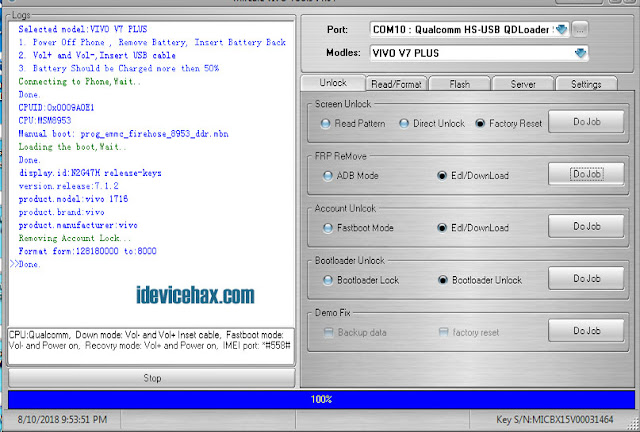Click the Format form:128180000 log line

(x=87, y=251)
